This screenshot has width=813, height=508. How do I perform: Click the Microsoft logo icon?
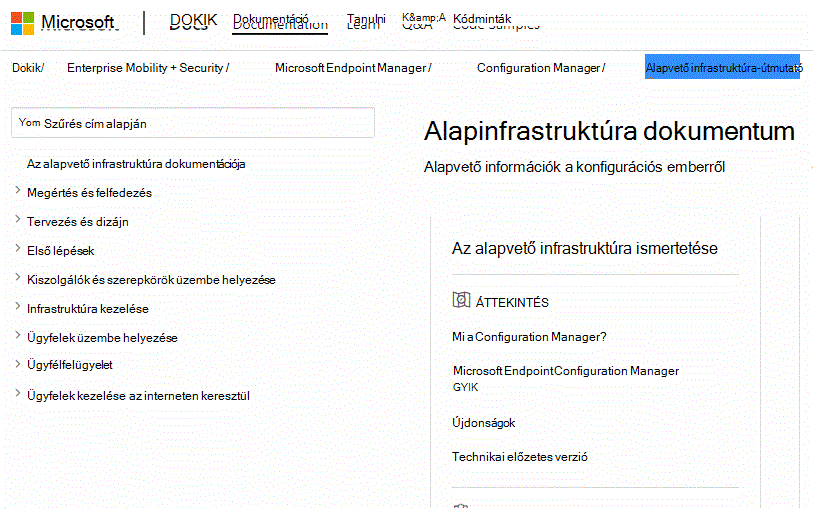(22, 23)
